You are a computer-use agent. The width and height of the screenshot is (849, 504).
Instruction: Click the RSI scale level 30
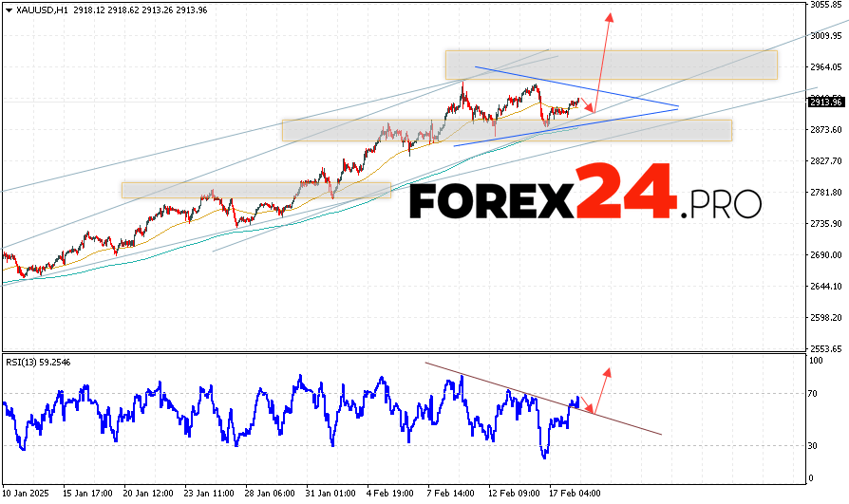click(812, 445)
